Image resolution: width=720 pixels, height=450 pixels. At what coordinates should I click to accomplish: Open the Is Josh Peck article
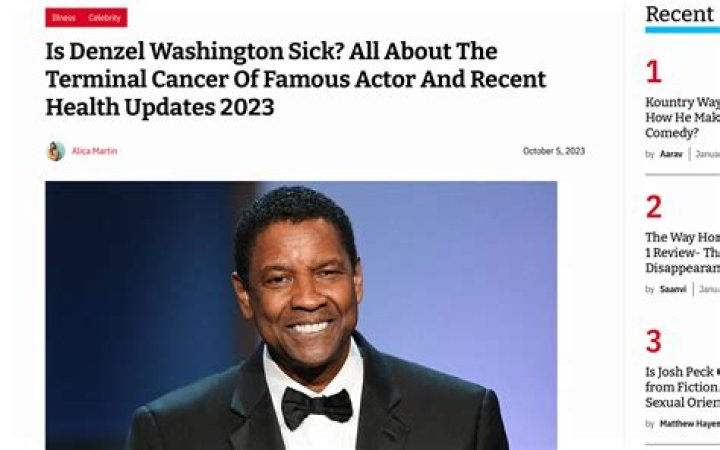pyautogui.click(x=682, y=387)
